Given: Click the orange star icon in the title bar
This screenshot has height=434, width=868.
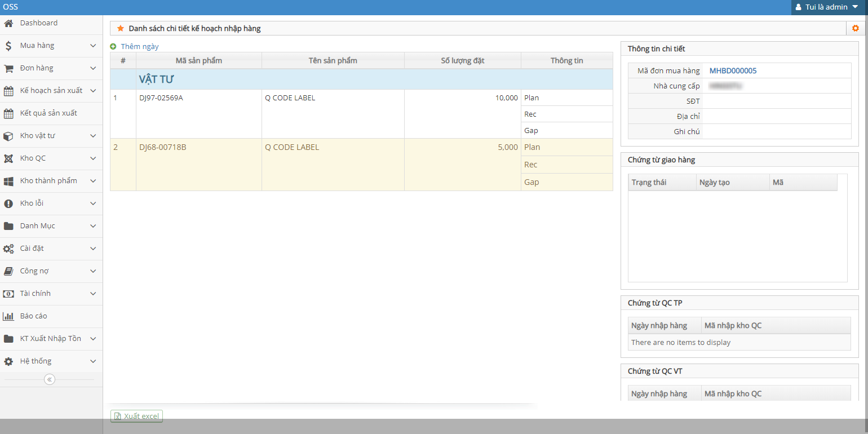Looking at the screenshot, I should [120, 28].
